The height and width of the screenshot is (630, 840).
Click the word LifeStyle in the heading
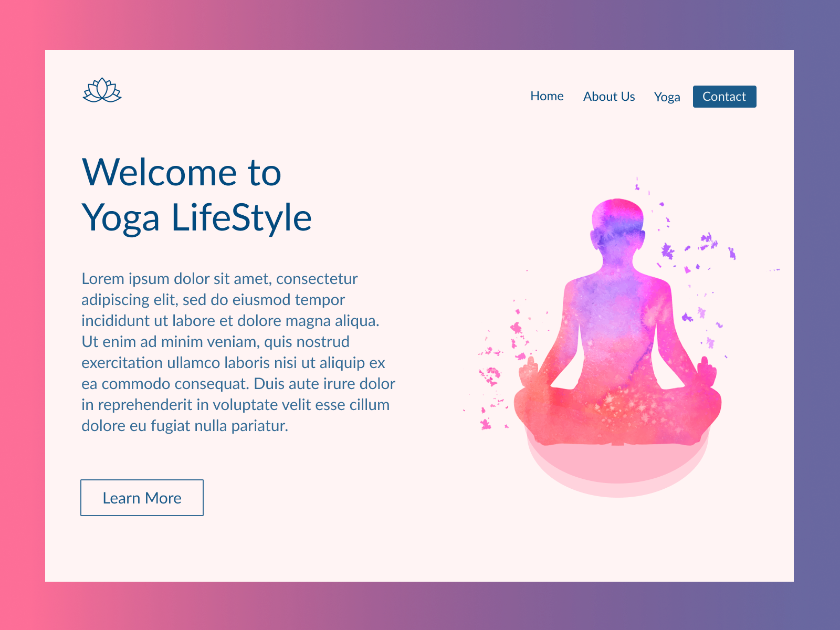(241, 217)
